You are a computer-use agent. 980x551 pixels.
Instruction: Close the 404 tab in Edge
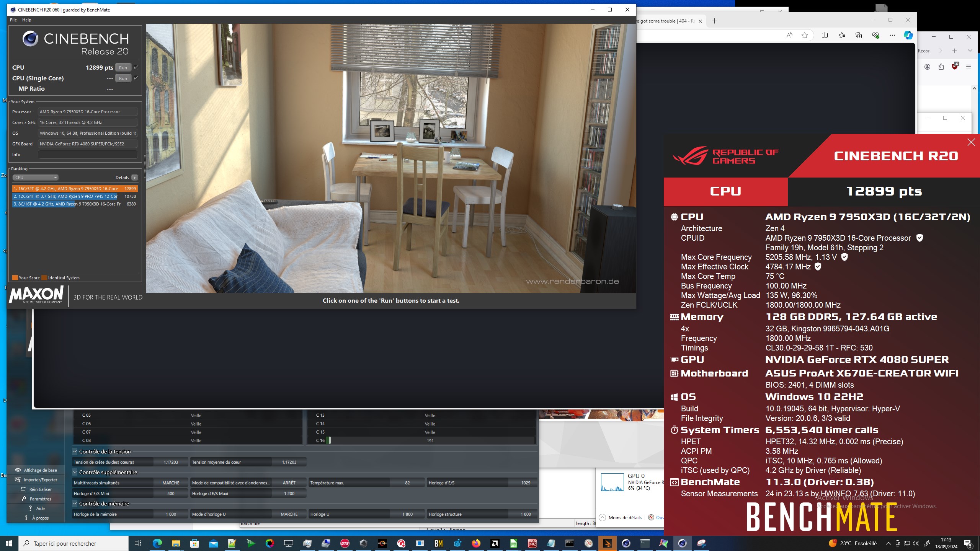pos(700,21)
